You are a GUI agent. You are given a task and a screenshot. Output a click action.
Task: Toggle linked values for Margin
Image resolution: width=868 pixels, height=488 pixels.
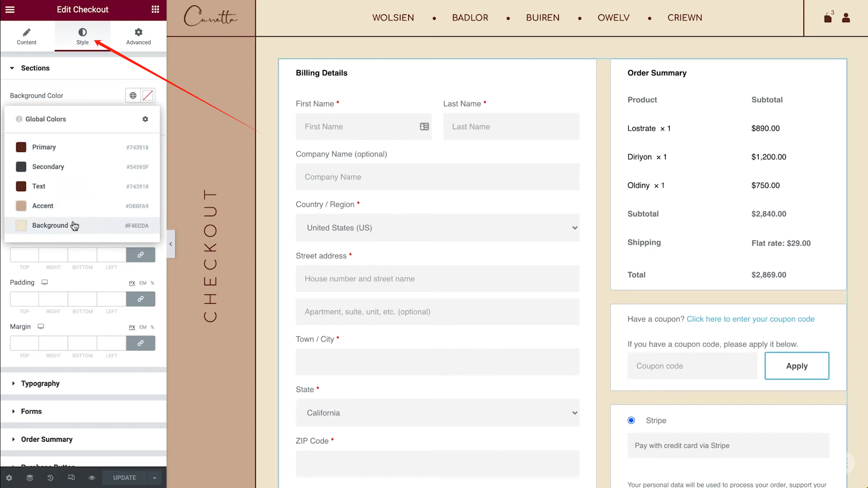(141, 343)
